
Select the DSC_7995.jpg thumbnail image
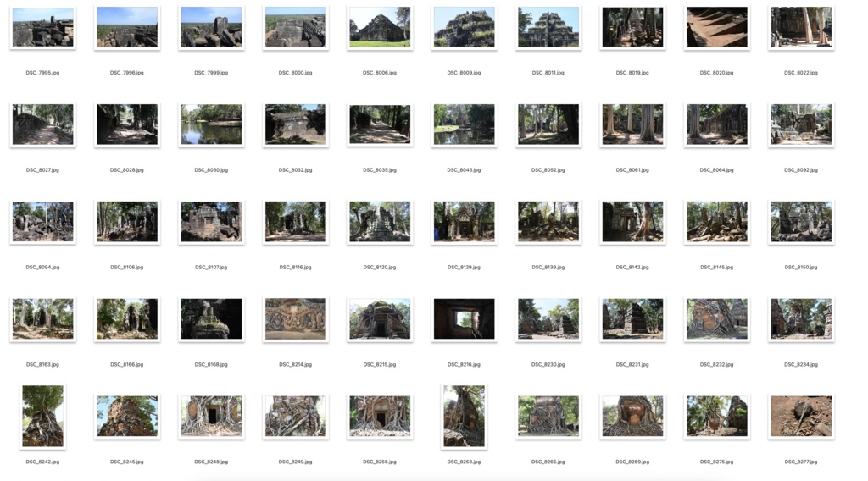(42, 27)
